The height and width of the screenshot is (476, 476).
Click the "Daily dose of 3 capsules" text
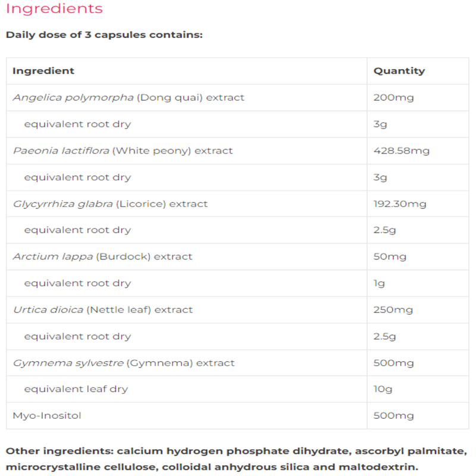click(x=104, y=35)
